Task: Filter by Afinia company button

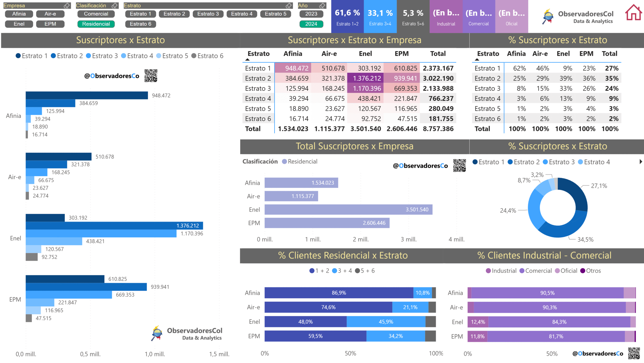Action: (19, 14)
